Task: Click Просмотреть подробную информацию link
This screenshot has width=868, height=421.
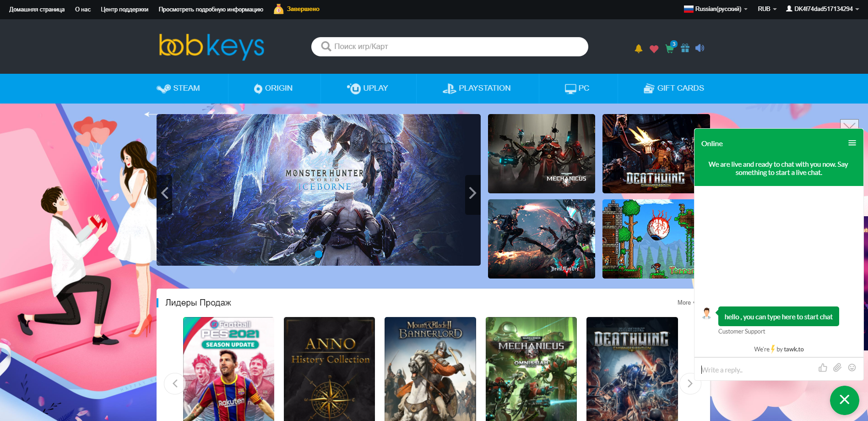Action: tap(211, 9)
